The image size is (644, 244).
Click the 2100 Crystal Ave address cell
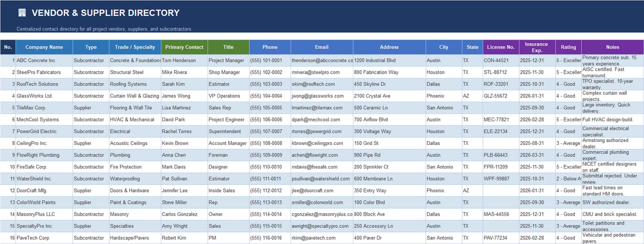389,96
